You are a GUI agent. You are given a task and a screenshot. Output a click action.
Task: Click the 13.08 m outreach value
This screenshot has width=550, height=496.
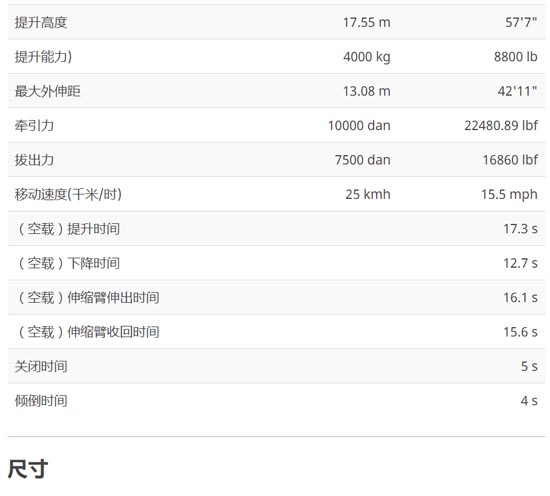[367, 91]
